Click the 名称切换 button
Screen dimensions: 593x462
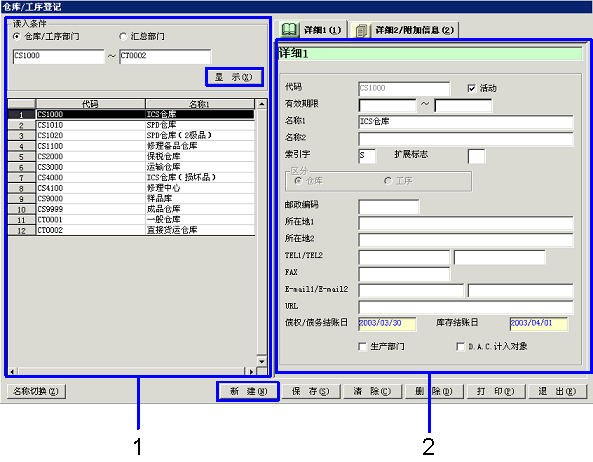36,391
